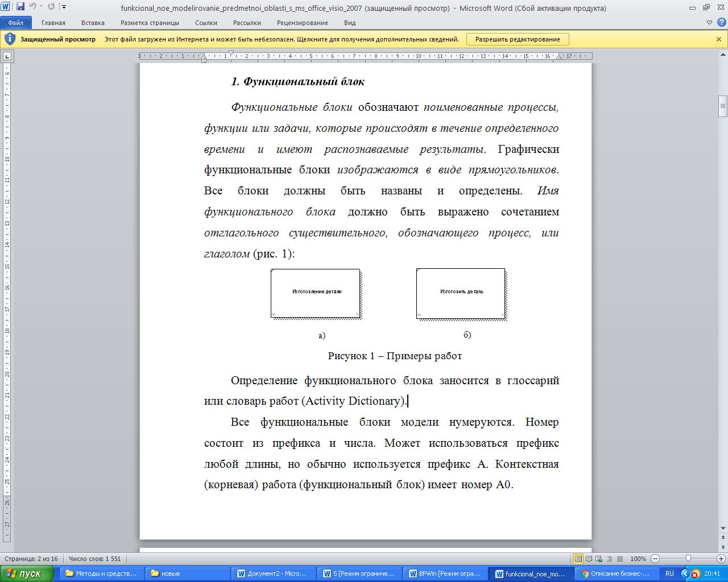Click the zoom in plus button
Screen dimensions: 728x582
(721, 559)
